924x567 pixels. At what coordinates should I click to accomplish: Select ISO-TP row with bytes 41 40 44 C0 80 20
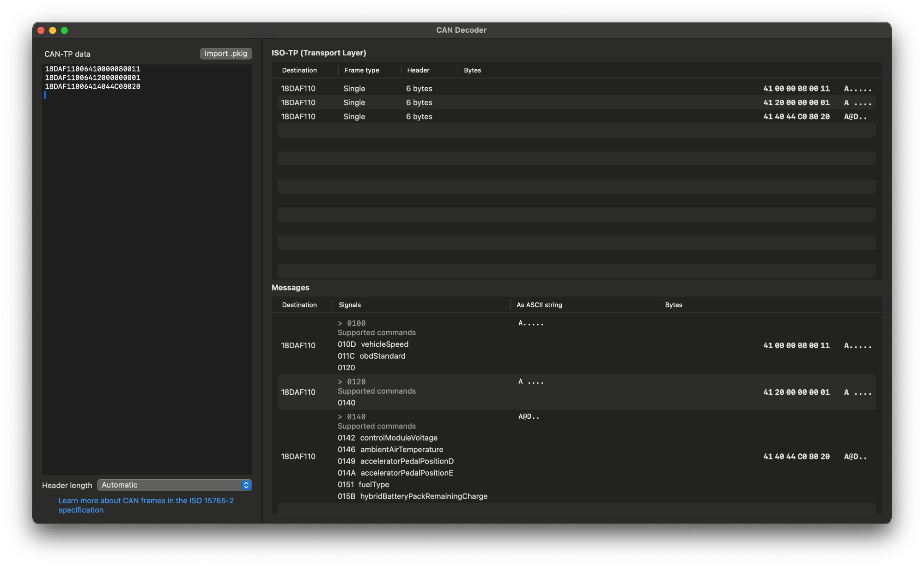tap(577, 116)
